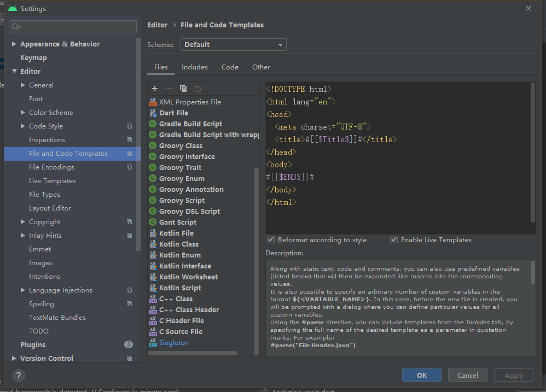Click the help question mark icon
546x392 pixels.
(19, 375)
